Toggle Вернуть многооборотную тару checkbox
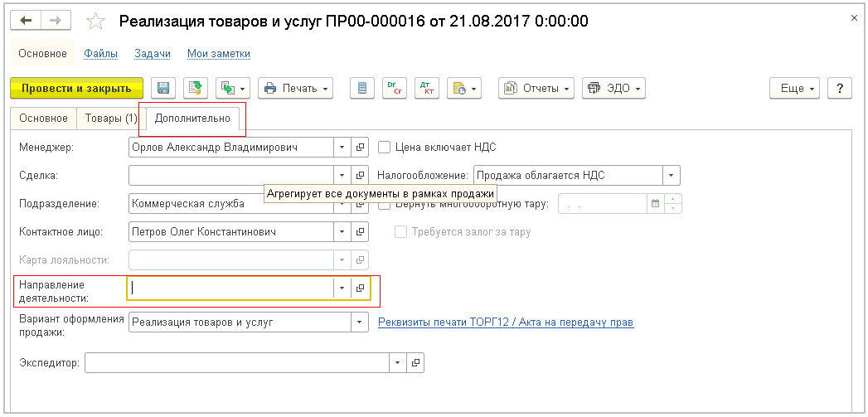Image resolution: width=868 pixels, height=417 pixels. (x=384, y=204)
